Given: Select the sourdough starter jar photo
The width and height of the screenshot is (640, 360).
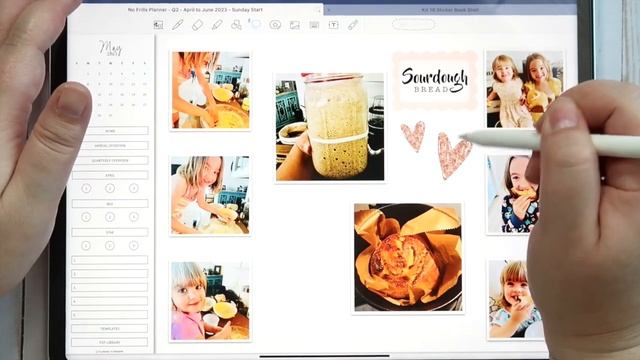Looking at the screenshot, I should coord(330,127).
